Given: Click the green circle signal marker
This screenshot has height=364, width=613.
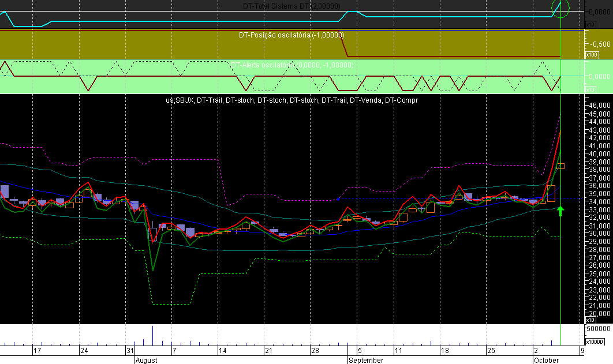Looking at the screenshot, I should click(560, 8).
